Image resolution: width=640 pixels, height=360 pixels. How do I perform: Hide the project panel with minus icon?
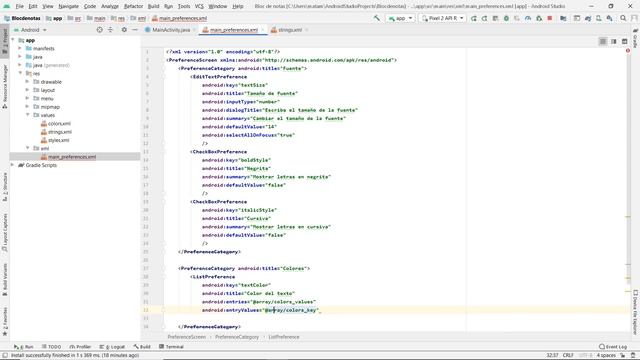(x=135, y=30)
